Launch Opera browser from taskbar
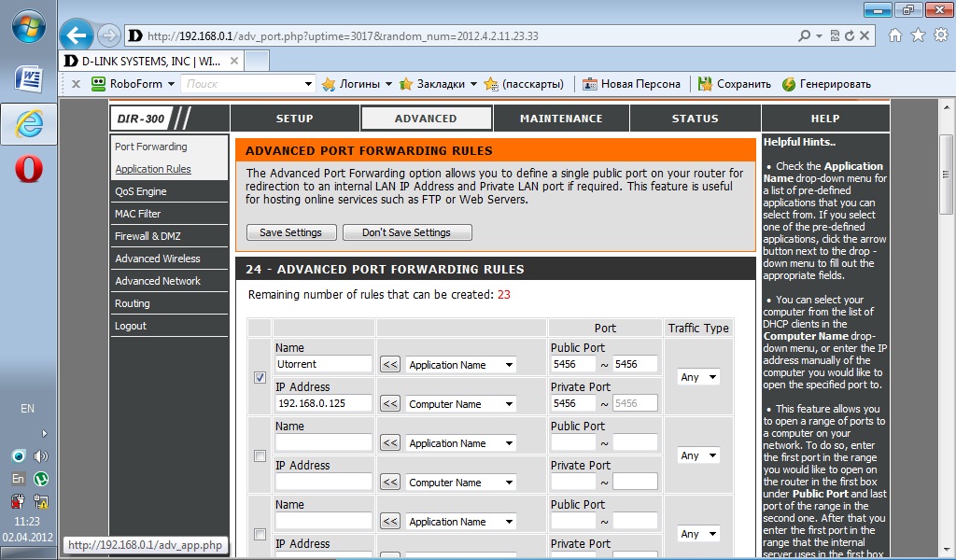The image size is (956, 560). [29, 169]
